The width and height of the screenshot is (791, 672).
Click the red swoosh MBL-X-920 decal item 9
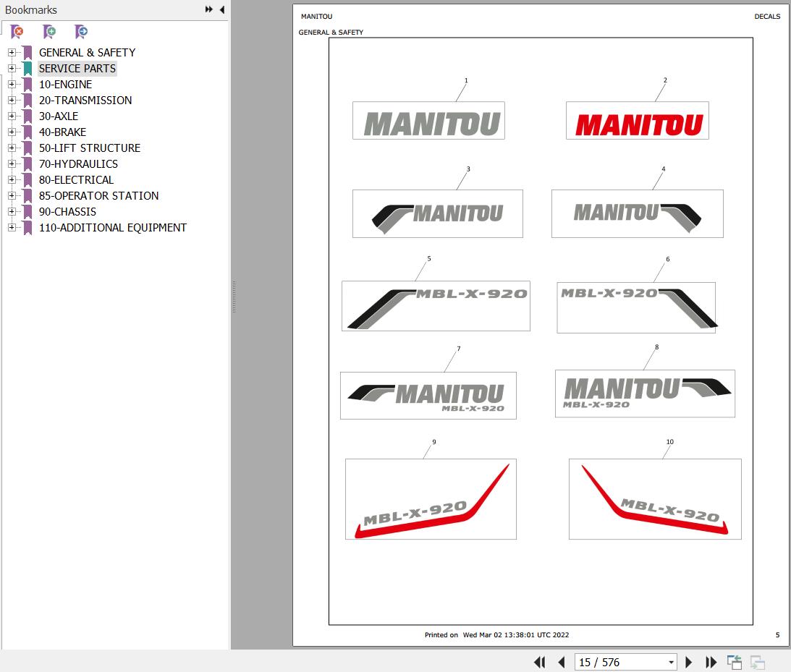click(431, 499)
